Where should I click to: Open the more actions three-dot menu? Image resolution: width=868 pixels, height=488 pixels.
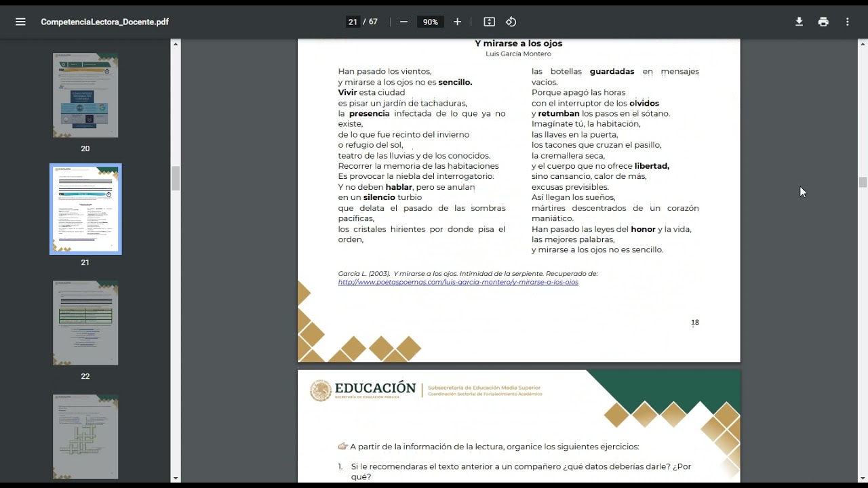point(847,22)
